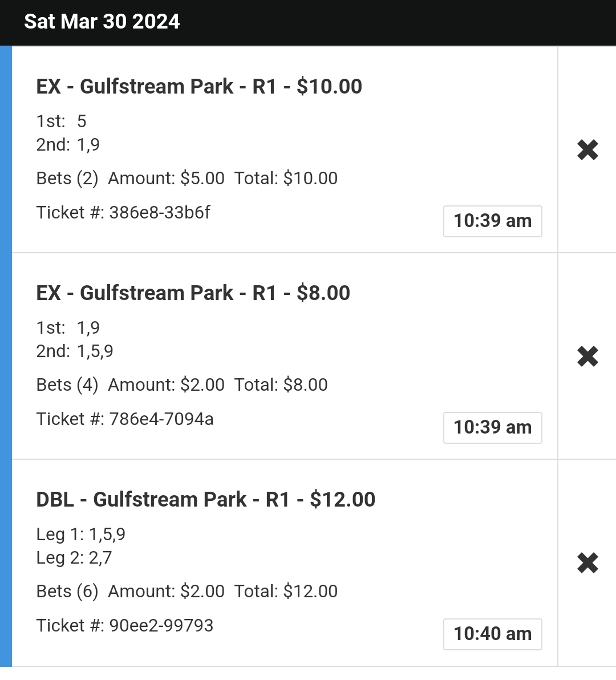Select the Sat Mar 30 2024 date header
Screen dimensions: 616x680
point(102,22)
